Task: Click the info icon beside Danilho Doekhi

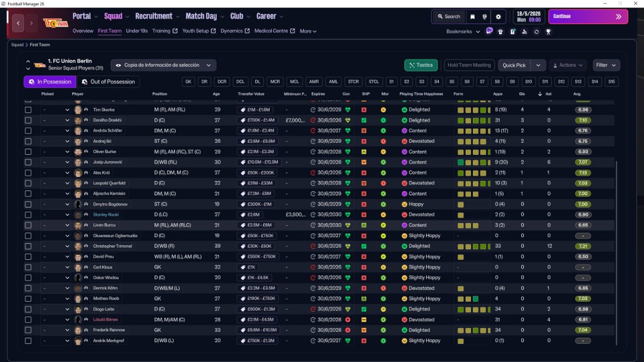Action: coord(86,120)
